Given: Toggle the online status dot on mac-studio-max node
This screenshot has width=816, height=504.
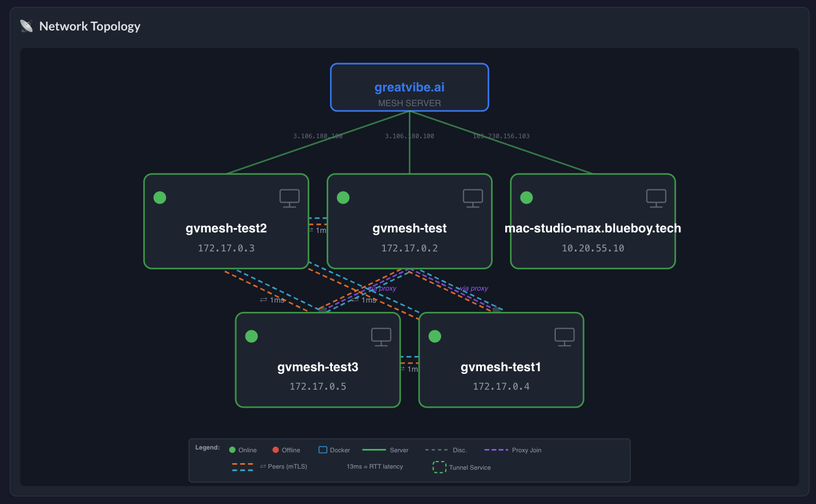Looking at the screenshot, I should pyautogui.click(x=526, y=198).
